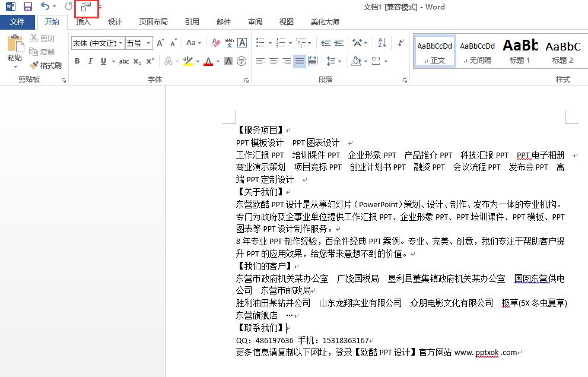Click the Undo arrow icon
Screen dimensions: 588x377
click(45, 7)
